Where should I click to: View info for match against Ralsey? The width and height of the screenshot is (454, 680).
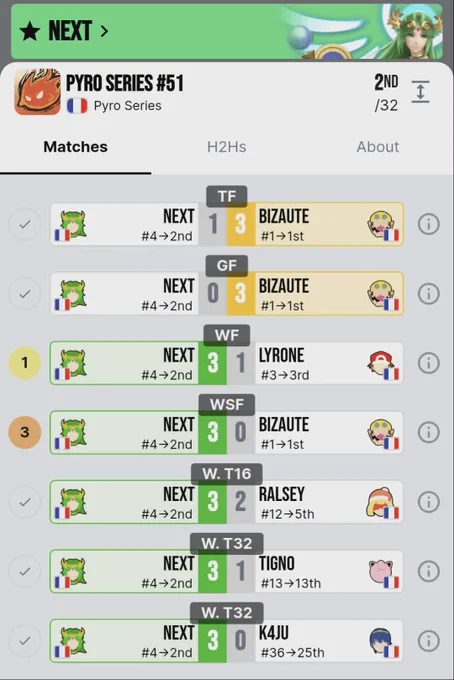[x=428, y=502]
